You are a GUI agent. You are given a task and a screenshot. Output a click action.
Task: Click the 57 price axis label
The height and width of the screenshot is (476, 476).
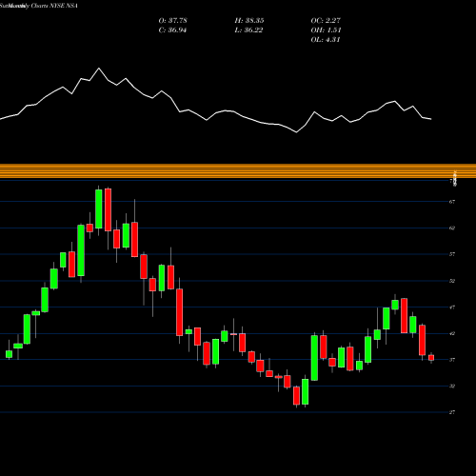click(x=452, y=254)
